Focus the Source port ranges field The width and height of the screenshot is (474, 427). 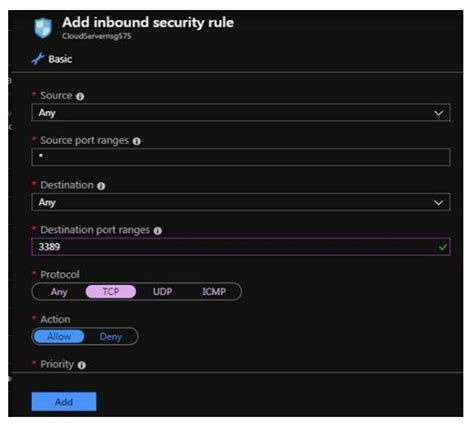(x=241, y=157)
